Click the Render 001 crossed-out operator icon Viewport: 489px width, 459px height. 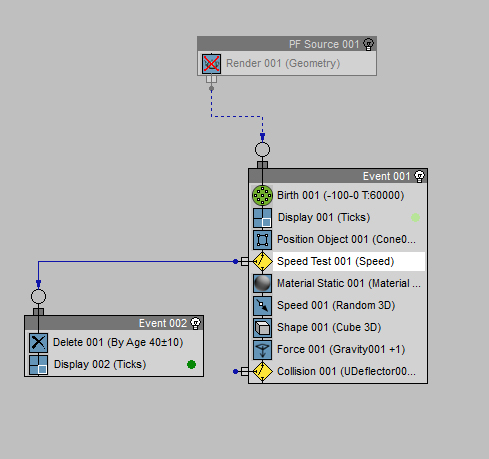click(211, 64)
